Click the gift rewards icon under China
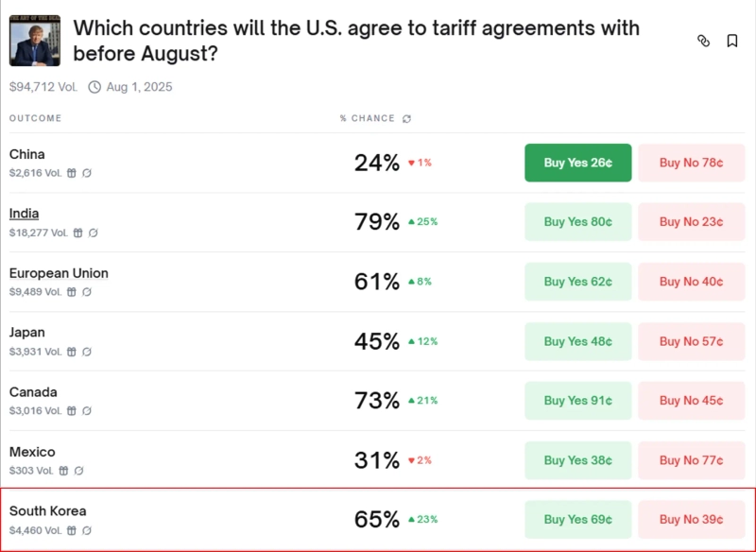Screen dimensions: 756x552 72,173
